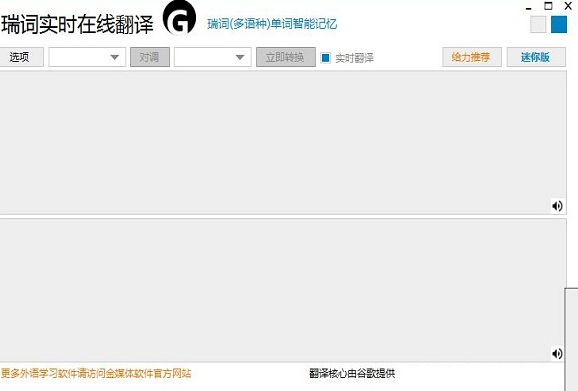The image size is (578, 391).
Task: Open the source language dropdown
Action: [87, 57]
